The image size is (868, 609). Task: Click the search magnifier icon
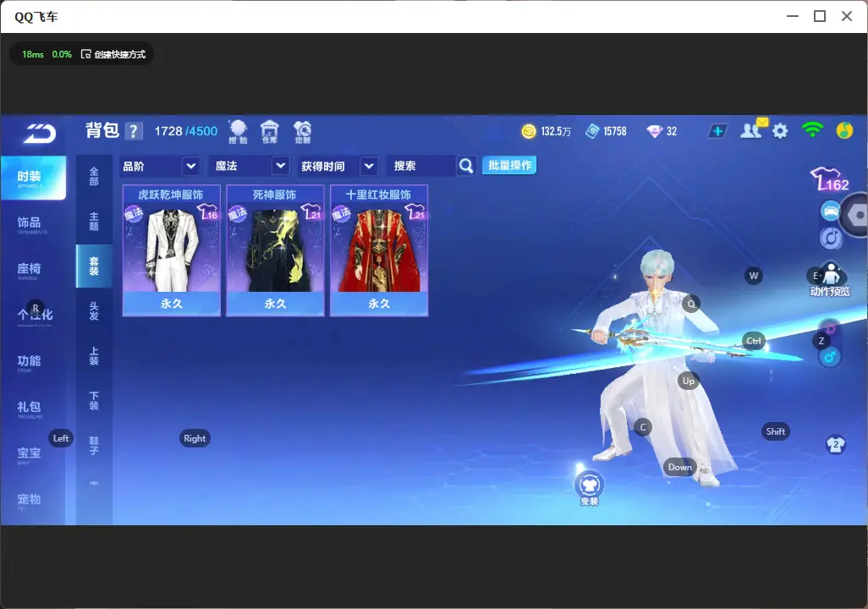(x=466, y=166)
